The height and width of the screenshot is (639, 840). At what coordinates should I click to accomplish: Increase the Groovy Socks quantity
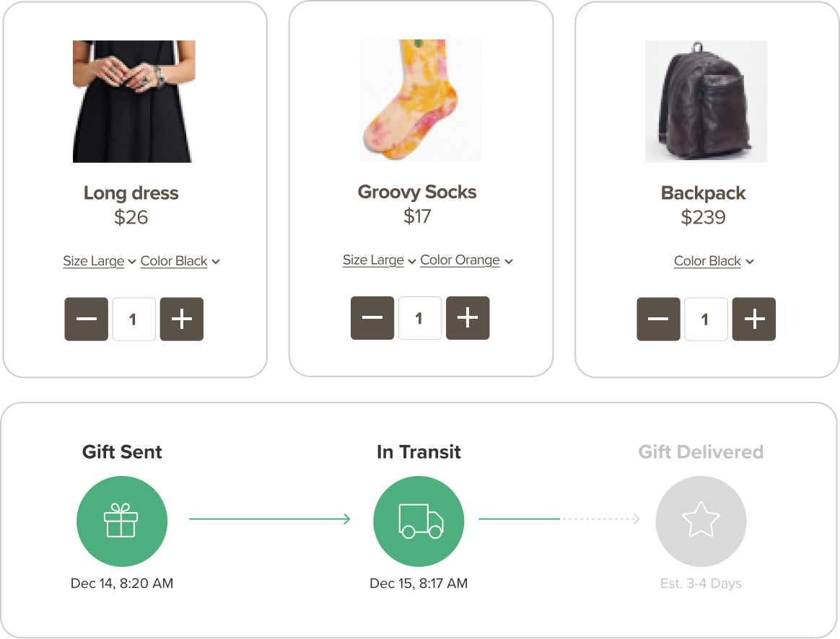tap(468, 318)
